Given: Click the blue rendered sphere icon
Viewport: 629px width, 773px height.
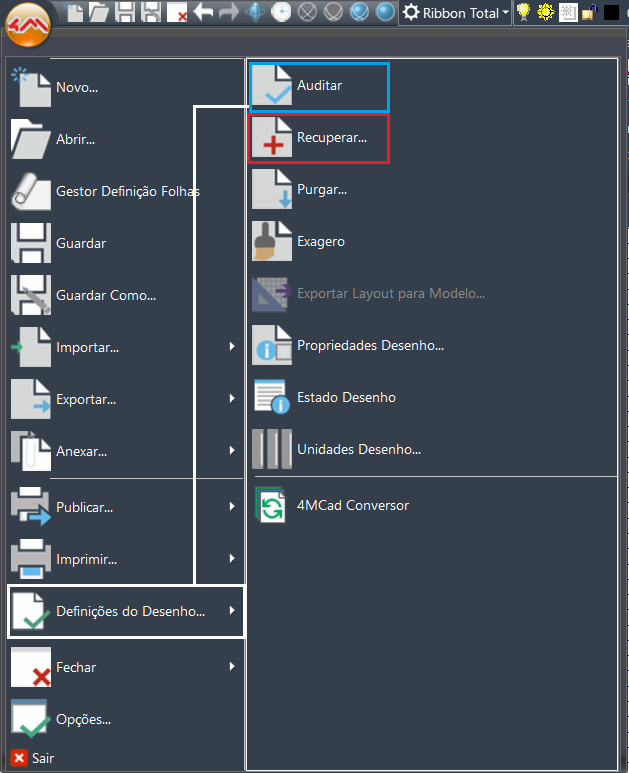Looking at the screenshot, I should (x=385, y=12).
